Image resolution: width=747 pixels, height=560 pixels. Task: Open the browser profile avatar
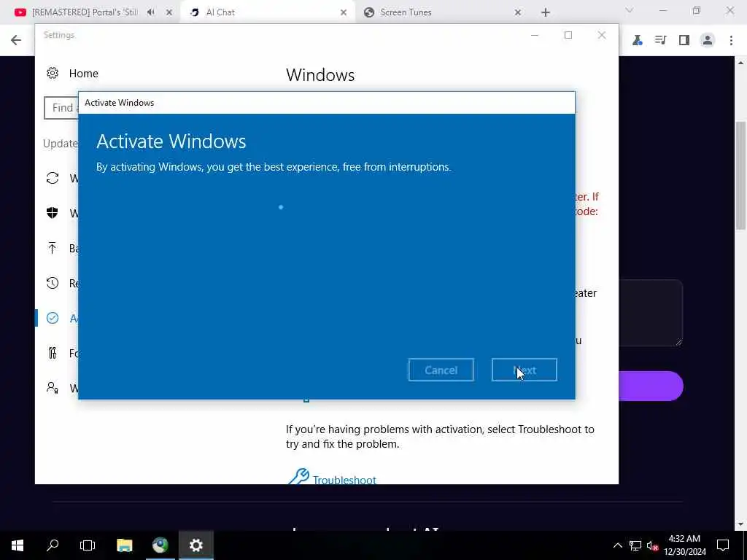pos(708,41)
